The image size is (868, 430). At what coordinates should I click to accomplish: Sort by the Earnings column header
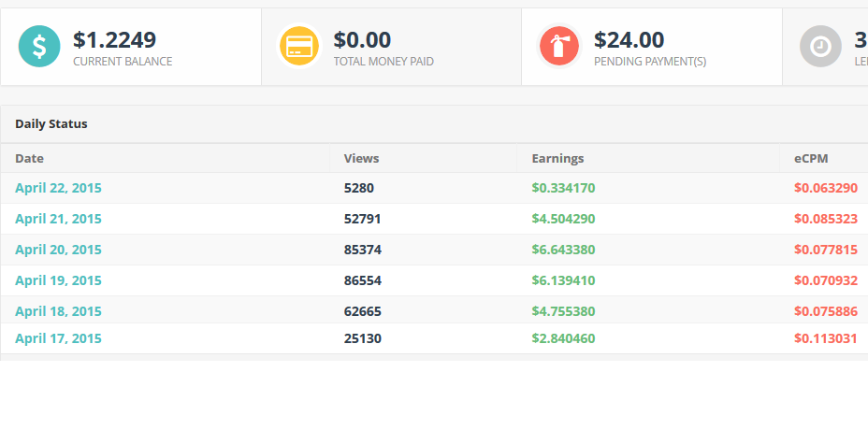557,158
